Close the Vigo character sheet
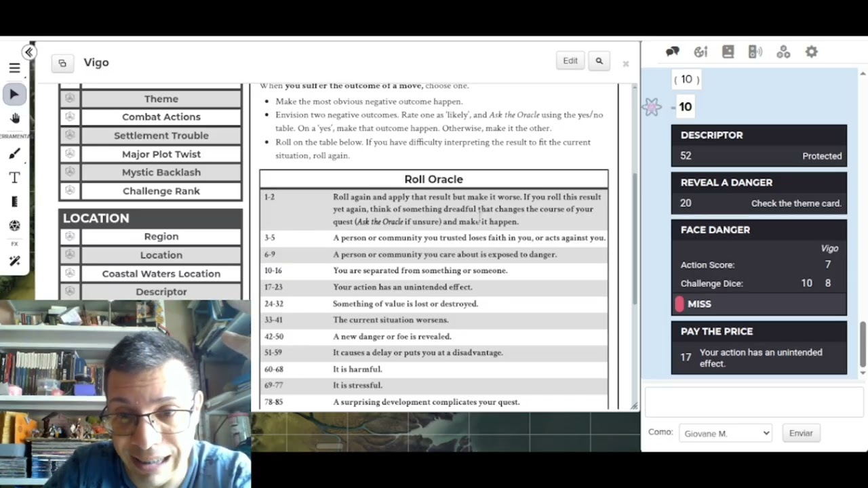 click(626, 64)
